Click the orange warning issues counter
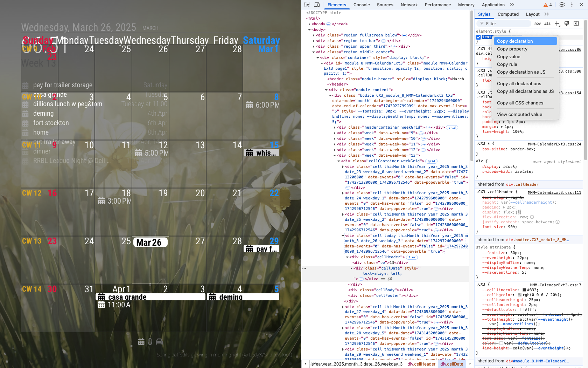The image size is (588, 368). (548, 5)
